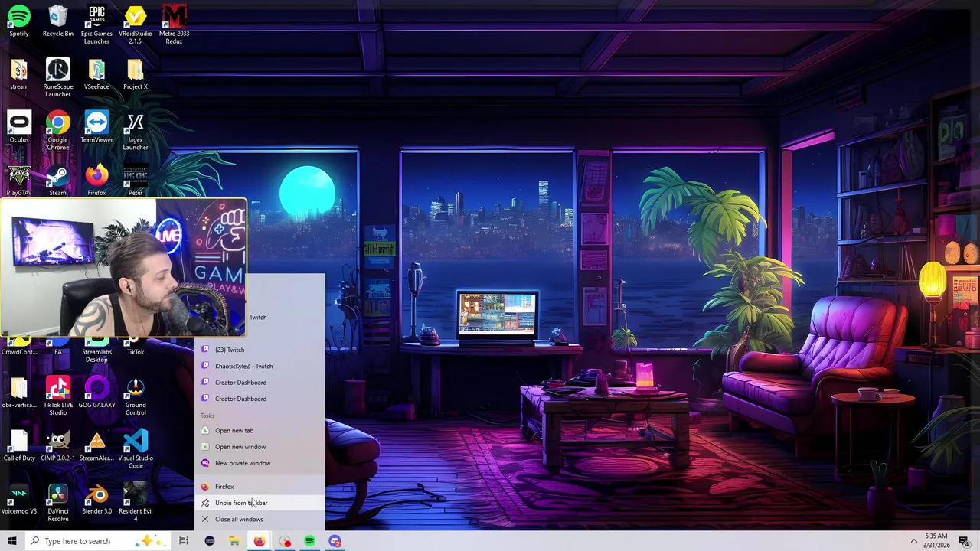The image size is (980, 551).
Task: Launch Firefox from the jump list
Action: coord(260,487)
